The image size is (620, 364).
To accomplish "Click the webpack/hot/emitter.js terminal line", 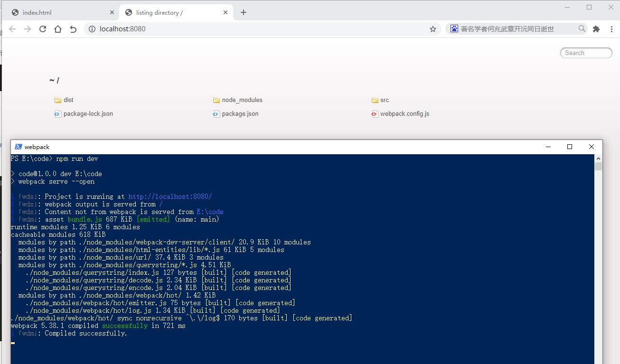I will pos(160,303).
